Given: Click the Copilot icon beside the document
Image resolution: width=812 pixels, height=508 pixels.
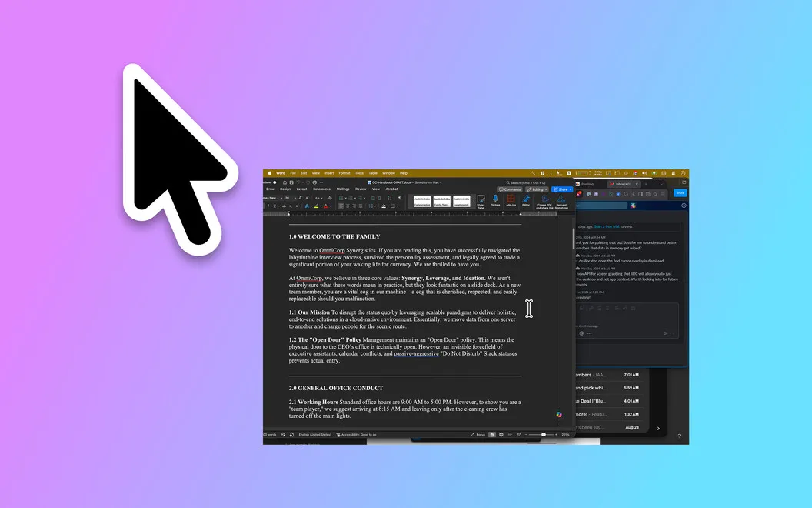Looking at the screenshot, I should (559, 414).
